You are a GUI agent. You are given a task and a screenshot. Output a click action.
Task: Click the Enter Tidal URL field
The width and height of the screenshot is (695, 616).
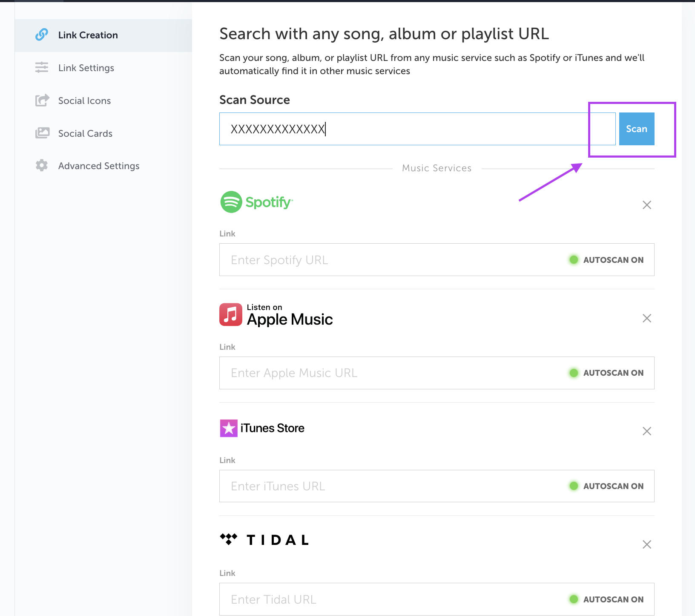(x=437, y=599)
